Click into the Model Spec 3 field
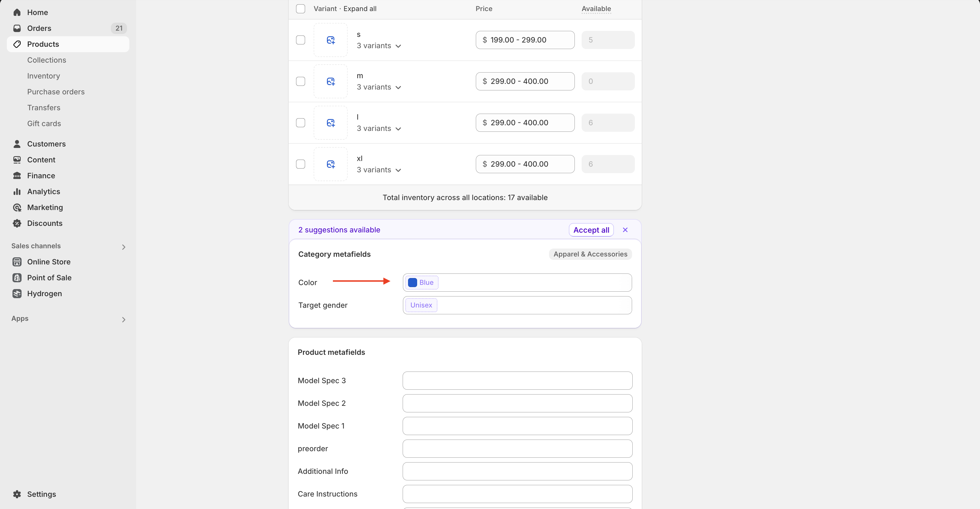 point(517,381)
